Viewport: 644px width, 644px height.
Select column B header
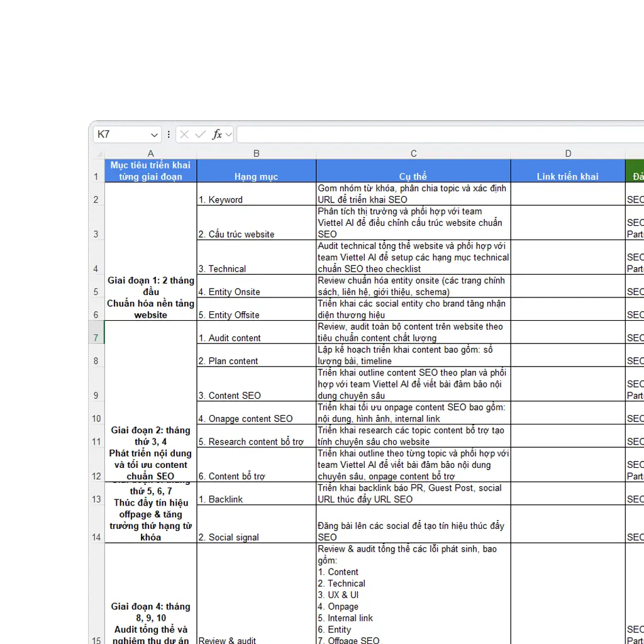257,153
